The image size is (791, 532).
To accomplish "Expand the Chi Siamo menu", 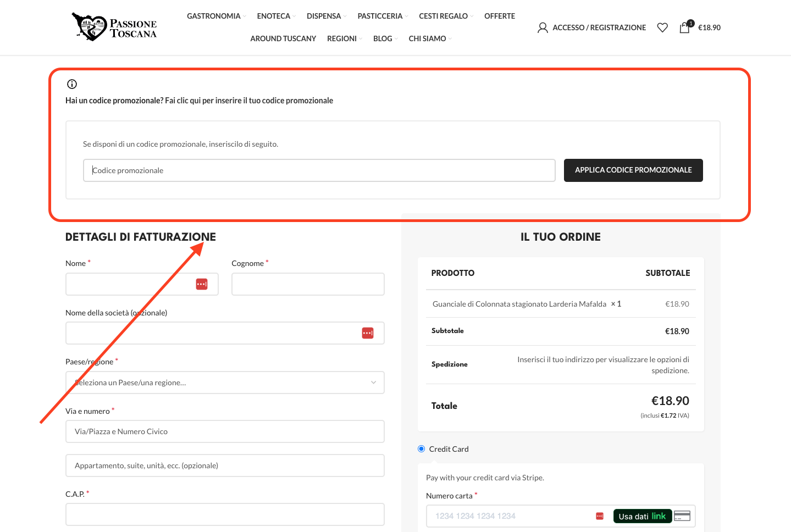I will coord(430,38).
